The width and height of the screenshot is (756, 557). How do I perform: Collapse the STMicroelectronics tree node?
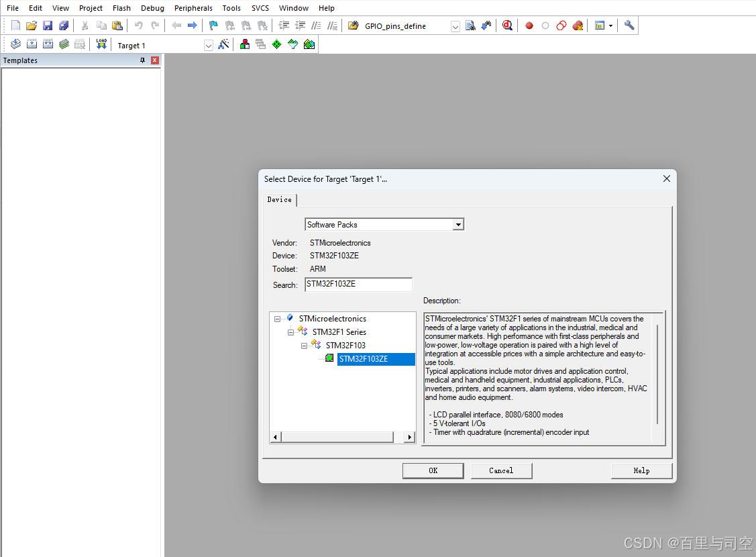(277, 319)
